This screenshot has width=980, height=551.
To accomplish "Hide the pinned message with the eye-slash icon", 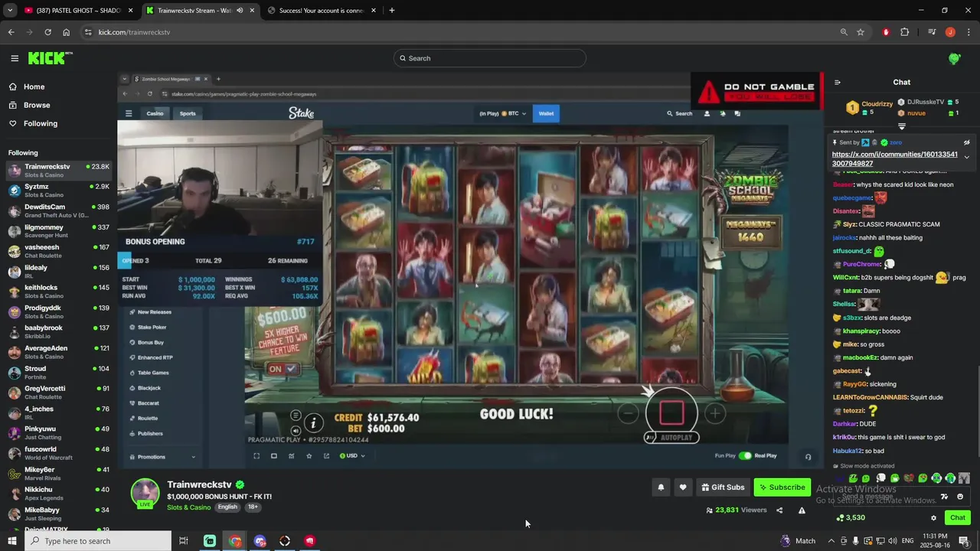I will (x=966, y=142).
